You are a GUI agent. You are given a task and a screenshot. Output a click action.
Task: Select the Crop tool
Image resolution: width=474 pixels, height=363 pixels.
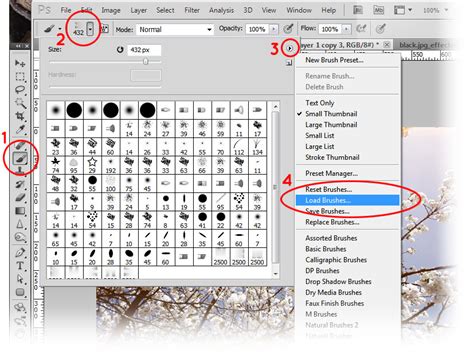tap(20, 116)
